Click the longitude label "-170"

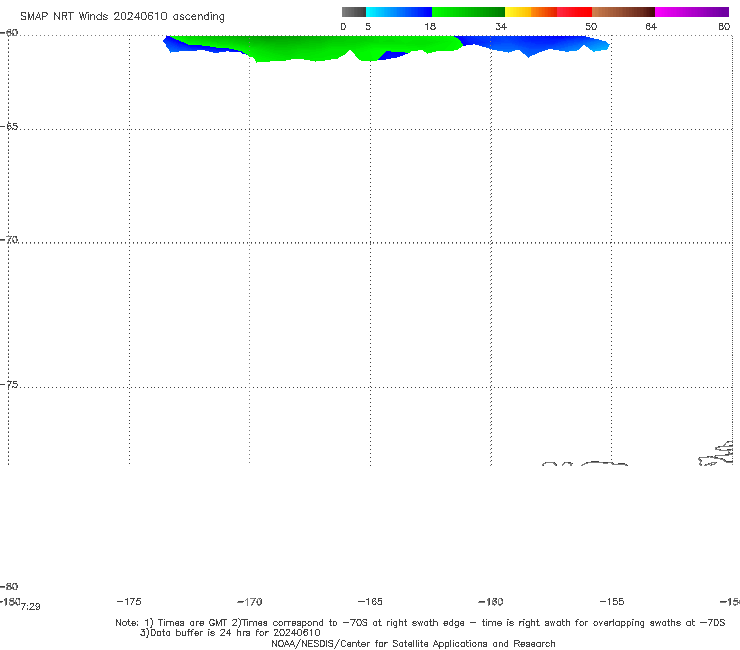click(x=250, y=602)
